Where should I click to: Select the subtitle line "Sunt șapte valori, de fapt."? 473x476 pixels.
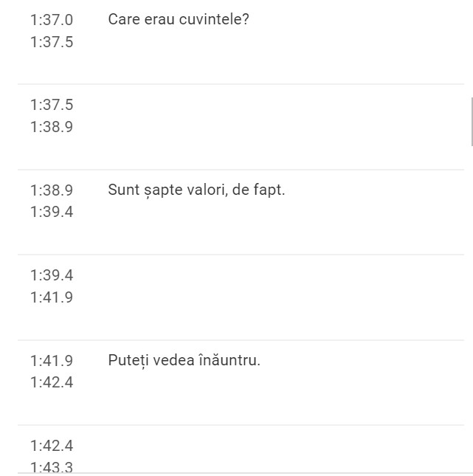pos(196,190)
